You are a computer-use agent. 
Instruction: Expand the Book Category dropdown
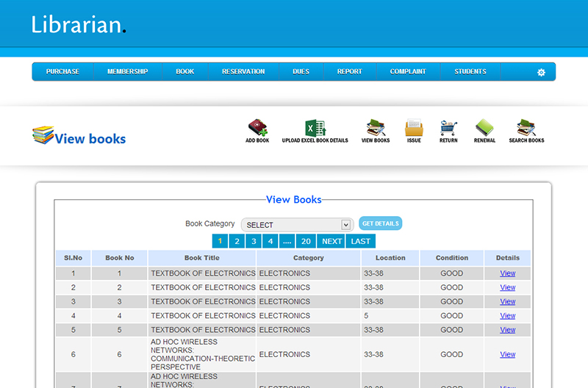[x=298, y=225]
